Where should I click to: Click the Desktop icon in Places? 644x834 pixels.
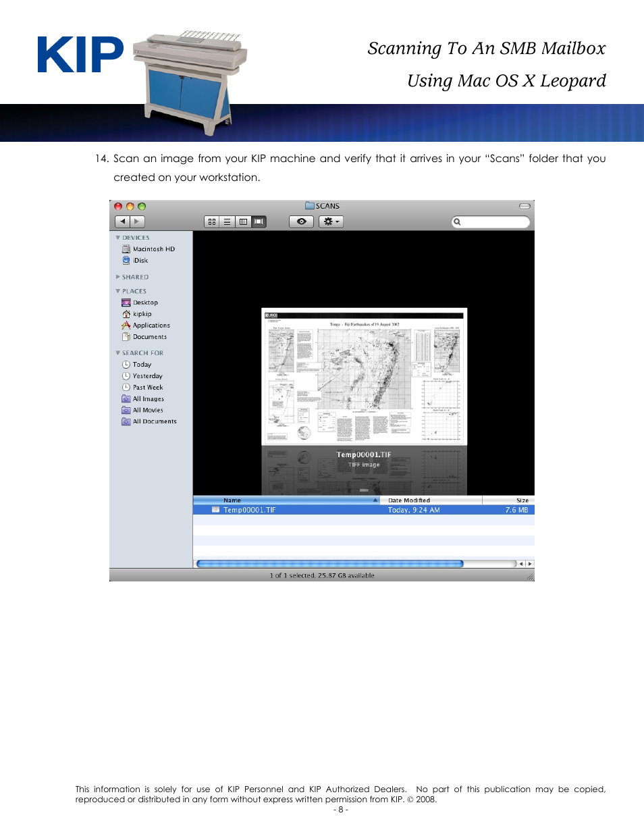coord(126,303)
